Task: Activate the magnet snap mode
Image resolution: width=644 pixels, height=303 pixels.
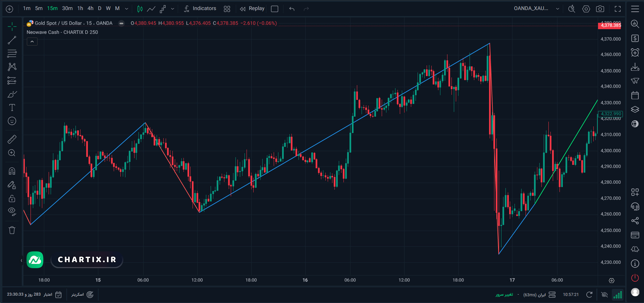Action: 12,171
